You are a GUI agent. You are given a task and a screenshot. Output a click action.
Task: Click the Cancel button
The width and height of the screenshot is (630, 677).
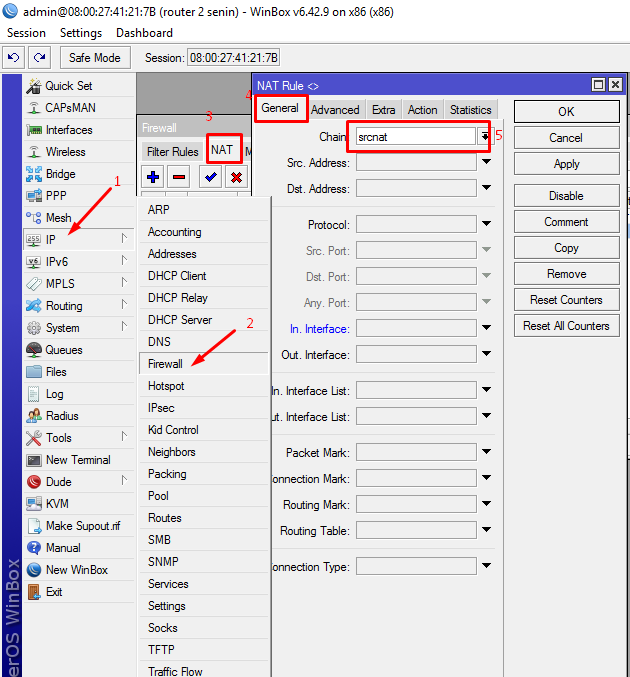click(x=567, y=138)
